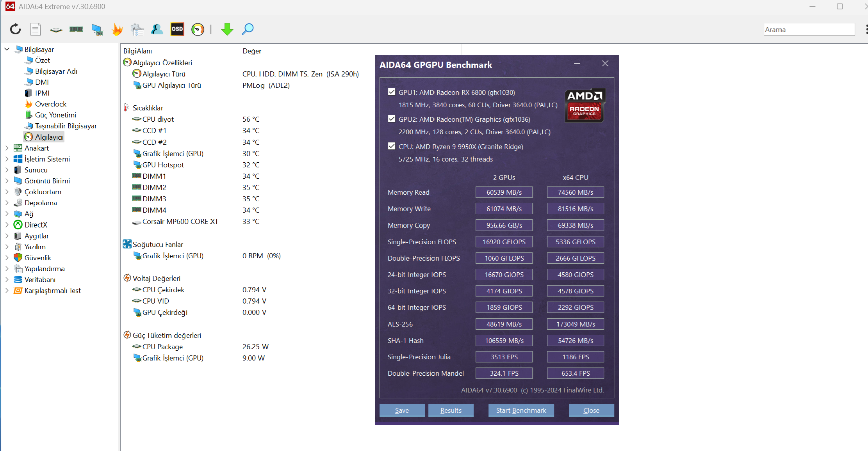Click the Arama search field
This screenshot has height=451, width=868.
coord(809,30)
